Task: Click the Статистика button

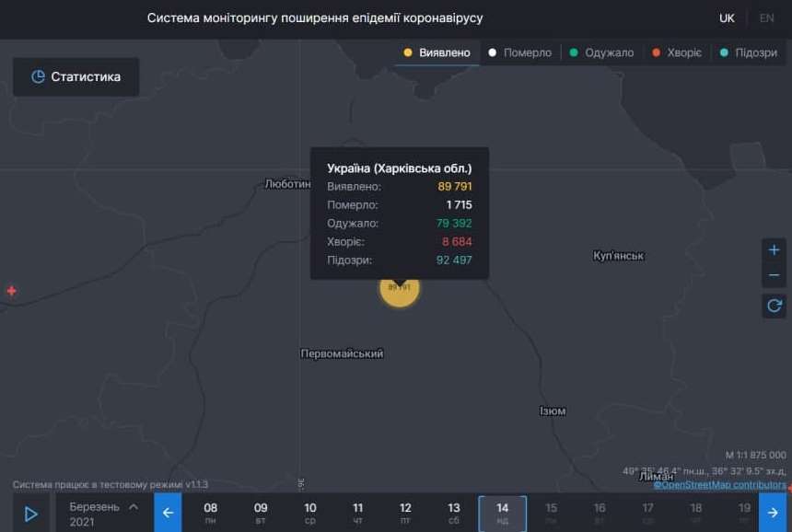Action: [x=76, y=76]
